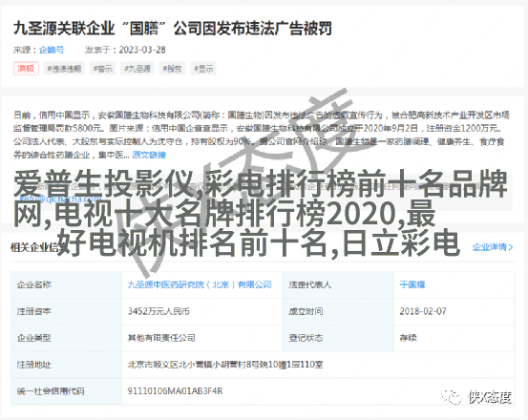Open the 原文链接 original article link
The image size is (528, 420).
pos(149,155)
